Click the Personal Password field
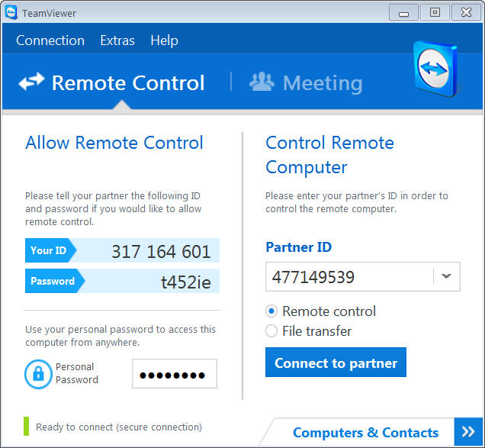Screen dimensions: 485x448 point(175,373)
